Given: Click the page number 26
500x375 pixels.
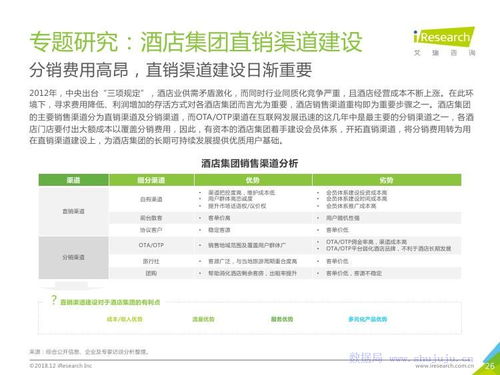Looking at the screenshot, I should pyautogui.click(x=490, y=366).
